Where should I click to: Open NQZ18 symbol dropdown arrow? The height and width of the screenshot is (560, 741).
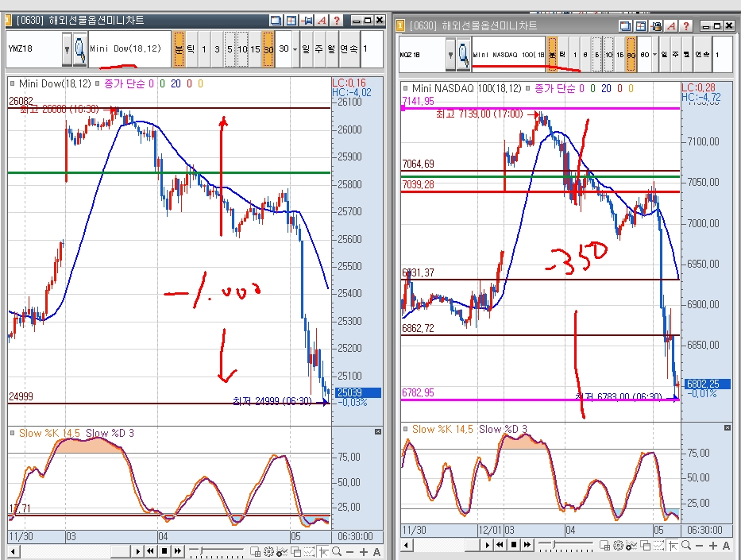tap(450, 55)
